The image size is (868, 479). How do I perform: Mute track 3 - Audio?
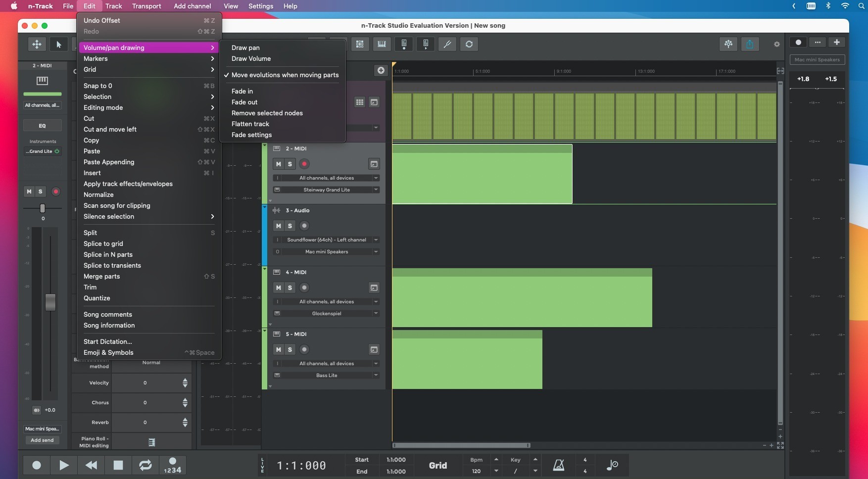(279, 226)
